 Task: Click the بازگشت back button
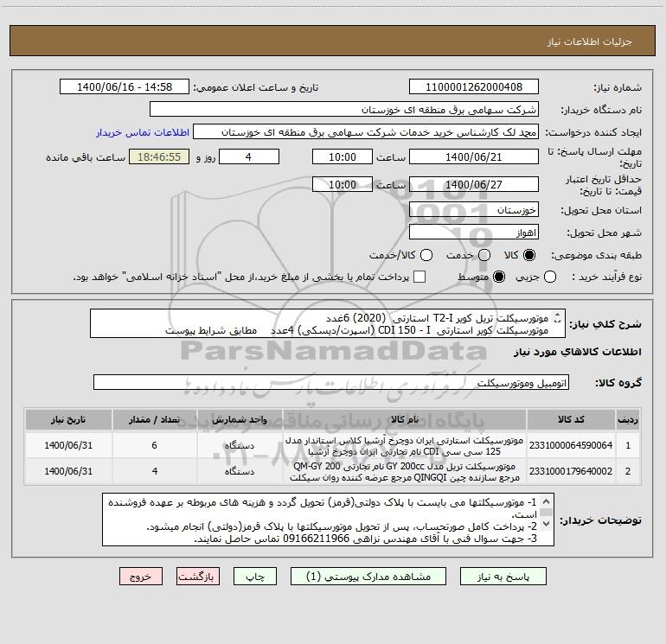tap(198, 577)
